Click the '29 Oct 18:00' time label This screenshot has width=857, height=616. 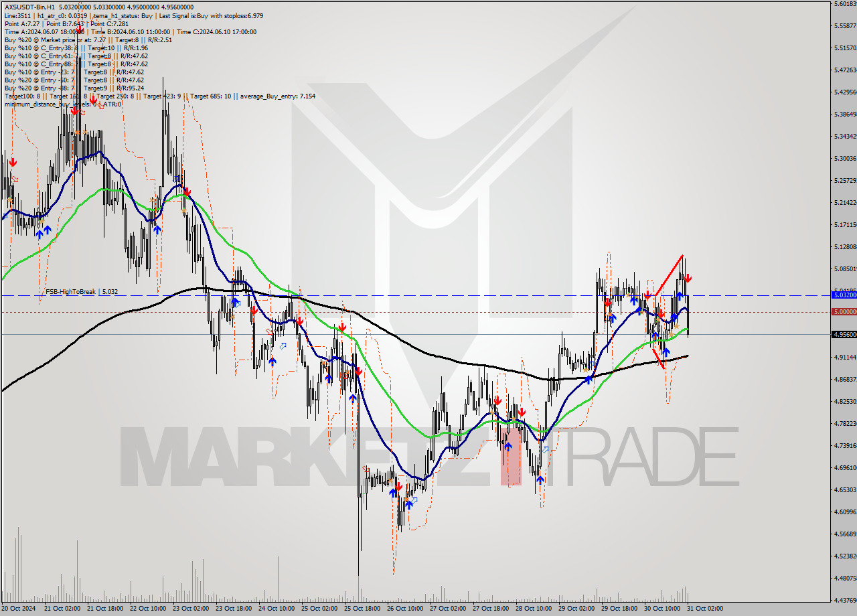[619, 609]
